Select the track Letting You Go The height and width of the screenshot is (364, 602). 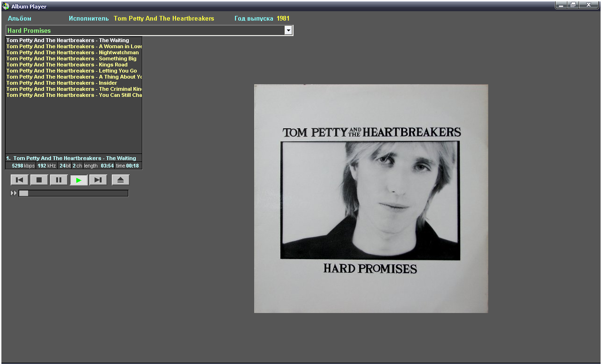[x=74, y=71]
